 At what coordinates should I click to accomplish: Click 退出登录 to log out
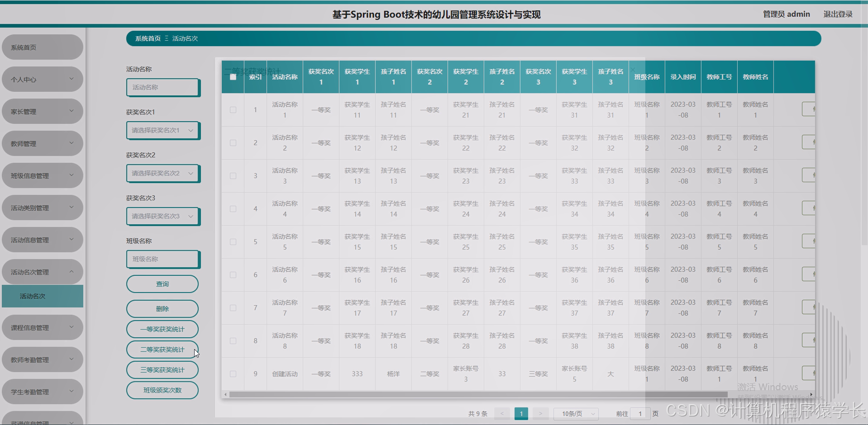click(838, 14)
